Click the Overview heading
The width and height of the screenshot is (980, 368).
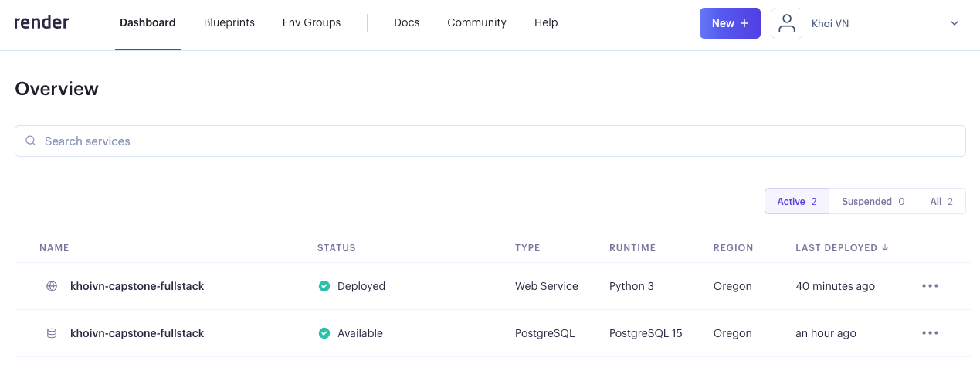tap(57, 89)
